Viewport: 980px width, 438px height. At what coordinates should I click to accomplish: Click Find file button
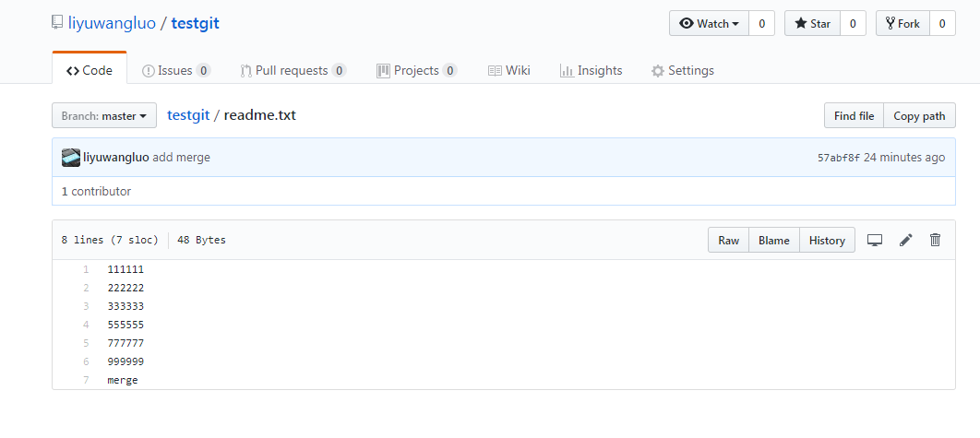[854, 115]
